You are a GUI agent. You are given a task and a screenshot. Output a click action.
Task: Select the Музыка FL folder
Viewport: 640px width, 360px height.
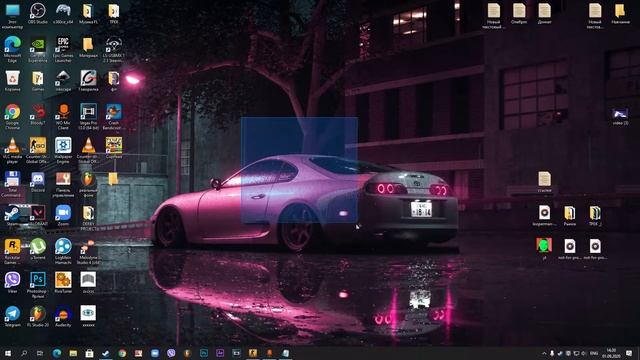click(88, 11)
